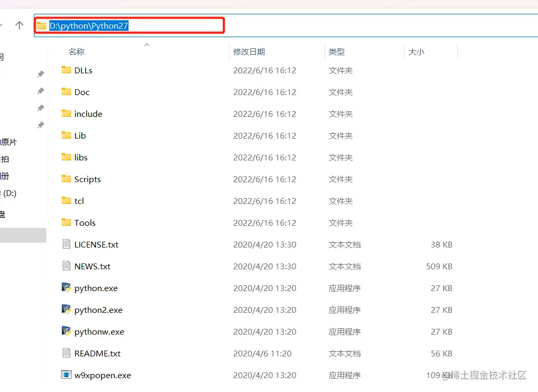
Task: Click the 509 KB size of NEWS.txt
Action: point(439,266)
